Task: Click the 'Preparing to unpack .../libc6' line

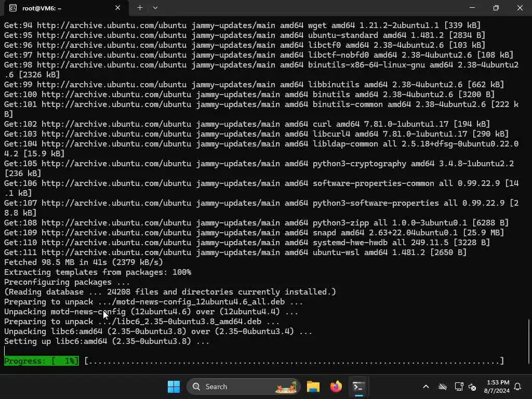Action: 142,322
